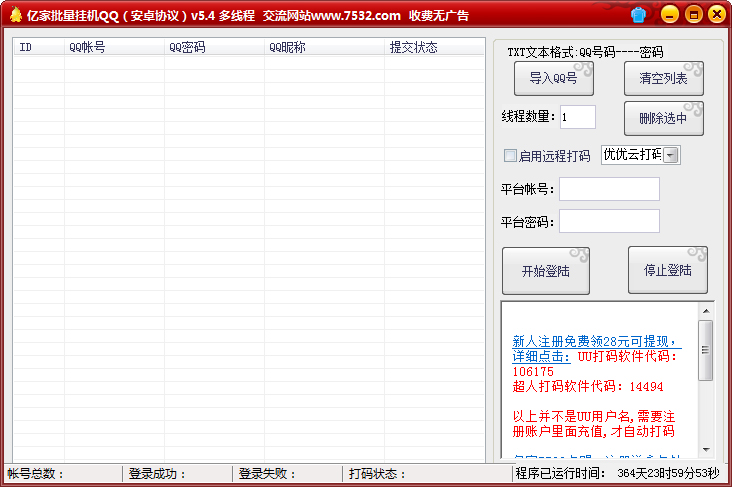
Task: Enable the 启用远程打码 checkbox
Action: pyautogui.click(x=510, y=155)
